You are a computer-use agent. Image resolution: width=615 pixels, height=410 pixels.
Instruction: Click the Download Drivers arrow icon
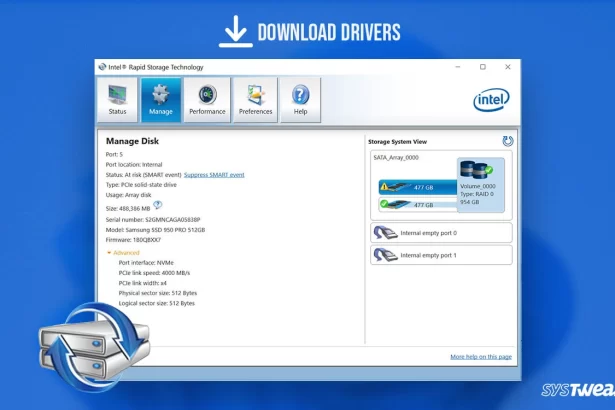[x=235, y=32]
